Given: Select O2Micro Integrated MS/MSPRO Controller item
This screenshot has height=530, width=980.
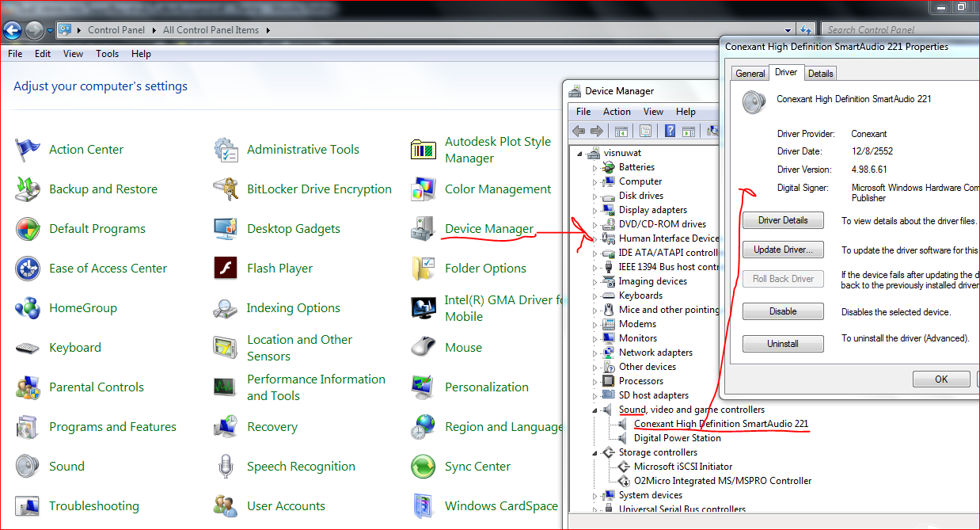Looking at the screenshot, I should pyautogui.click(x=723, y=481).
